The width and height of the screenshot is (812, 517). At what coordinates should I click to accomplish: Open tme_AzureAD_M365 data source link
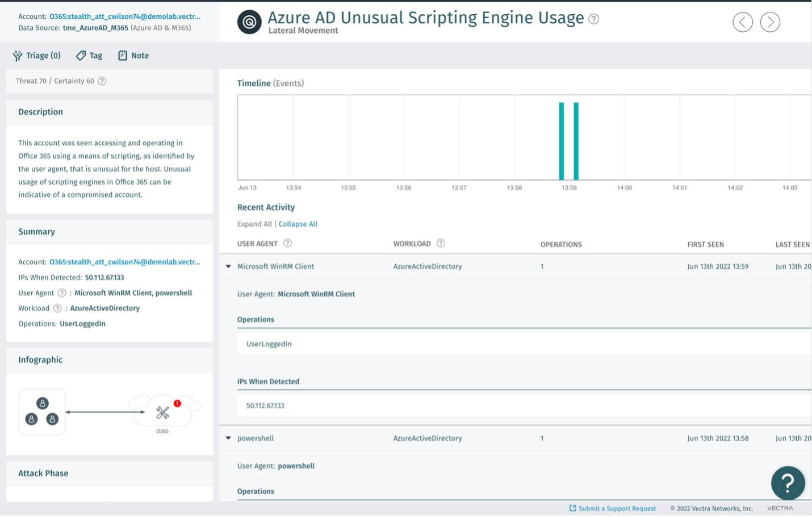click(95, 28)
